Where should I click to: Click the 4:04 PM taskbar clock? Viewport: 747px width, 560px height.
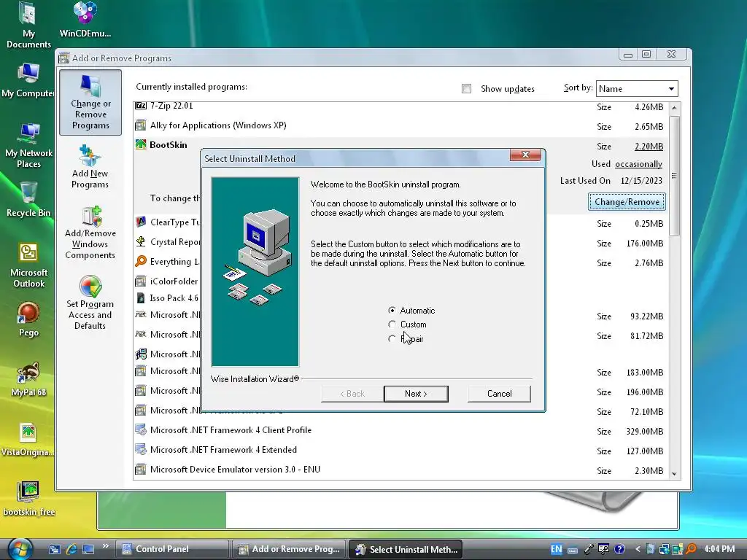(719, 549)
